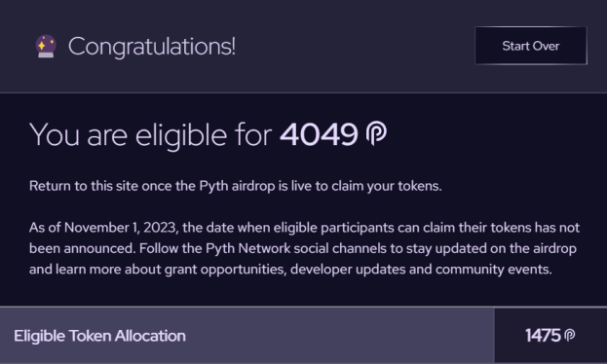Click the "grant opportunities" phrase
Screen dimensions: 607x364
tap(225, 270)
